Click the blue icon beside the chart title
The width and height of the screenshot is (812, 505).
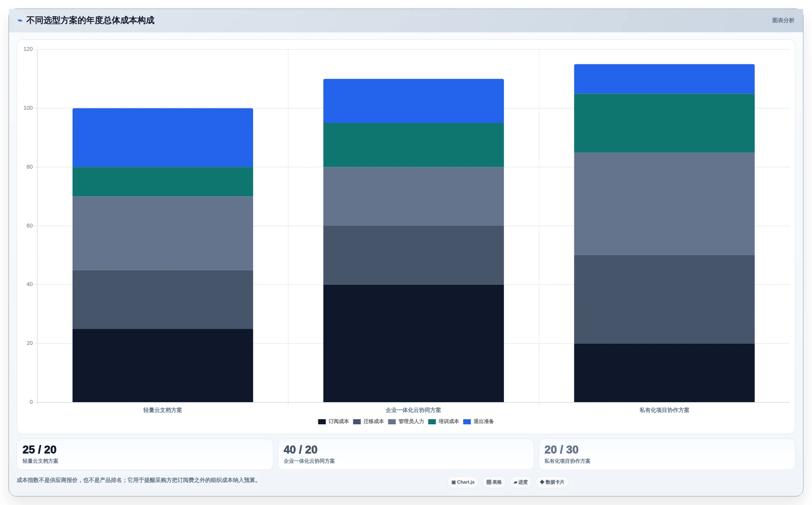[20, 20]
